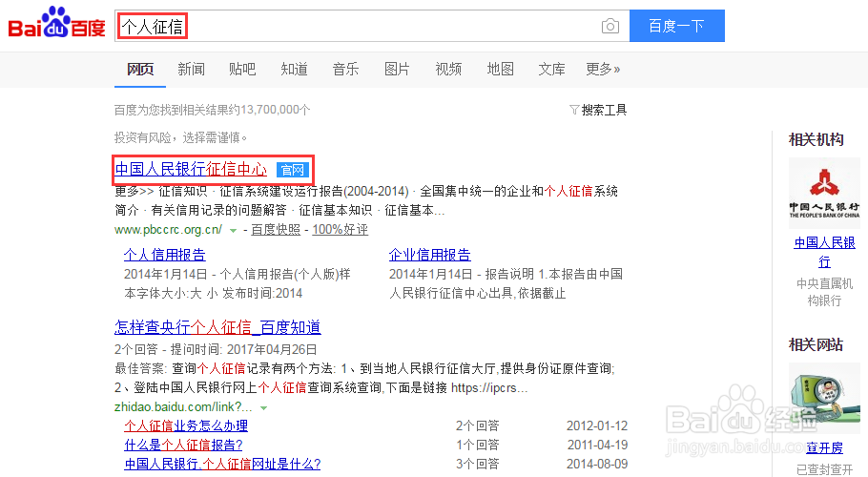
Task: Open 搜索工具 filter options
Action: 598,110
